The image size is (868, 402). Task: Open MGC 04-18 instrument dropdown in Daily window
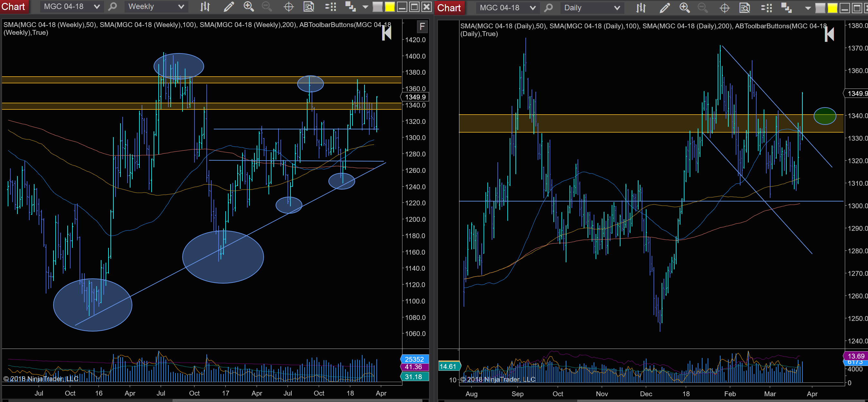(x=507, y=8)
